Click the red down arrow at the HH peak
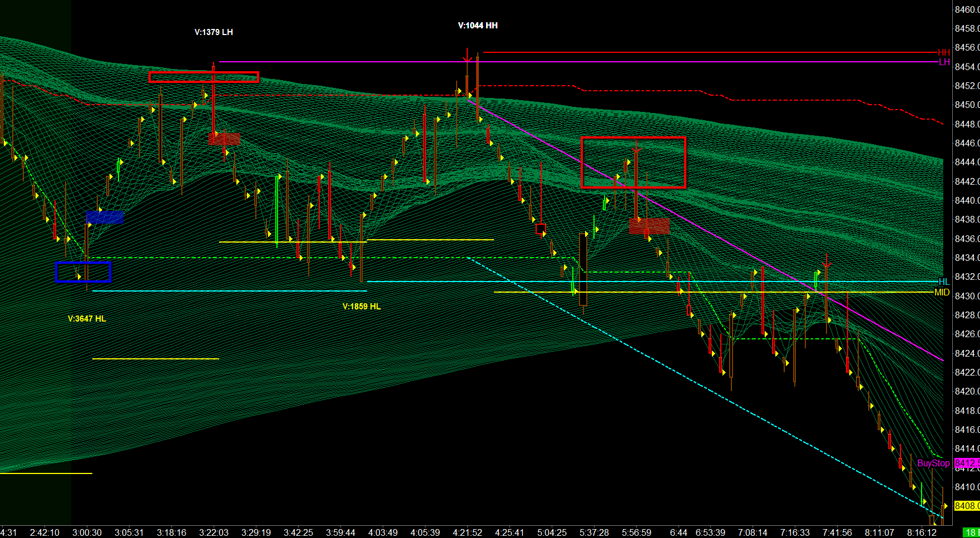The image size is (980, 538). pyautogui.click(x=467, y=55)
